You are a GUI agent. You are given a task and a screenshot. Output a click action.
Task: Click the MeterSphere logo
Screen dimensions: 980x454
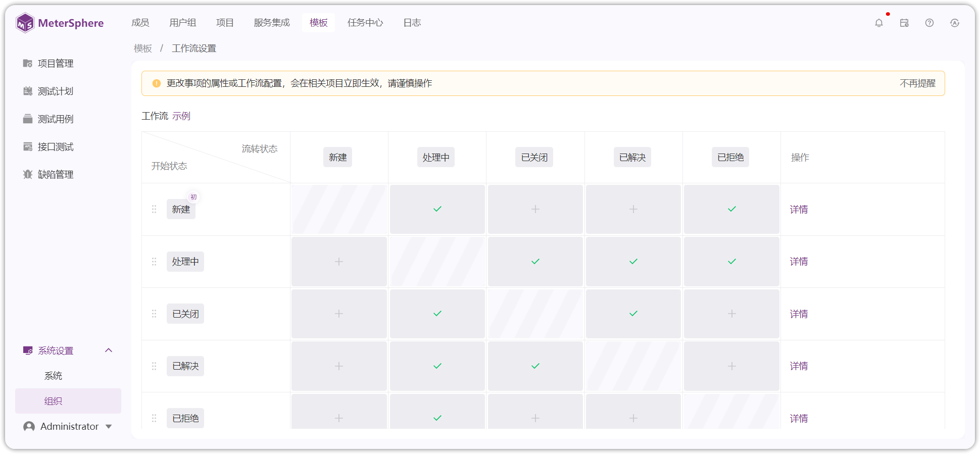60,23
